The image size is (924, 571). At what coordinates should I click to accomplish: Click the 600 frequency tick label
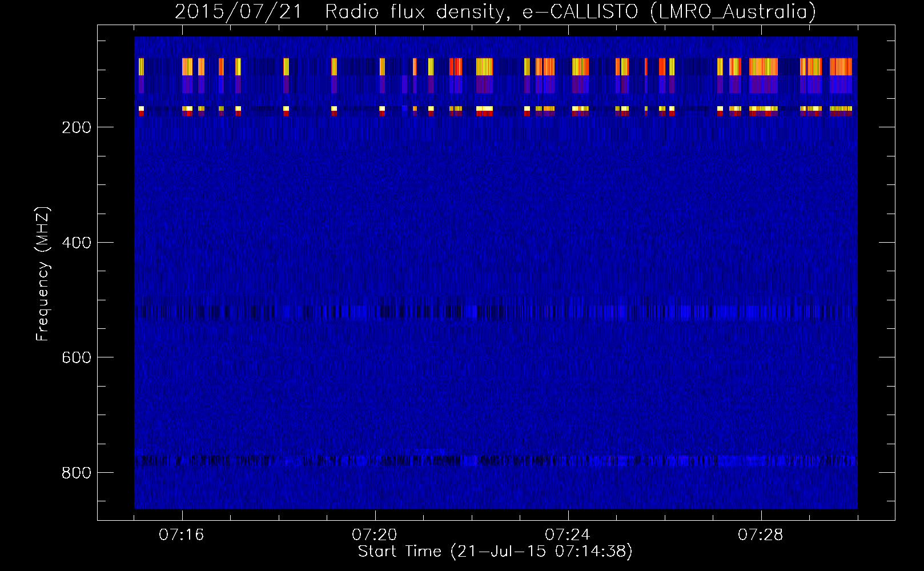click(77, 357)
